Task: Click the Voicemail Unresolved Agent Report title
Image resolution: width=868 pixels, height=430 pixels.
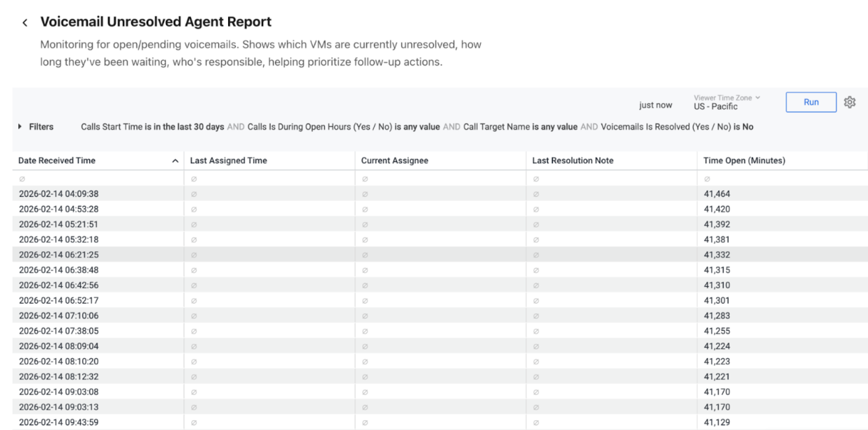Action: 155,22
